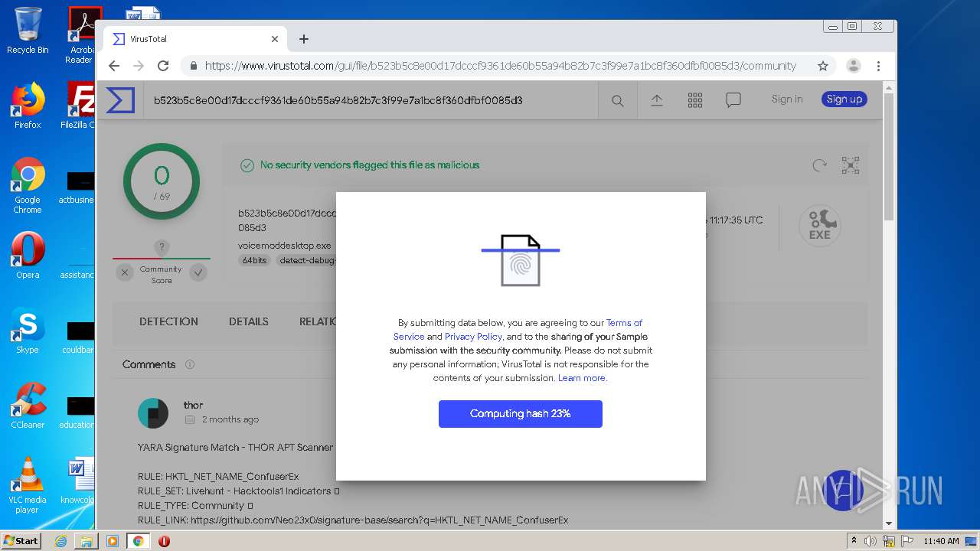The height and width of the screenshot is (551, 980).
Task: Click the Computing hash 23% button
Action: (x=521, y=414)
